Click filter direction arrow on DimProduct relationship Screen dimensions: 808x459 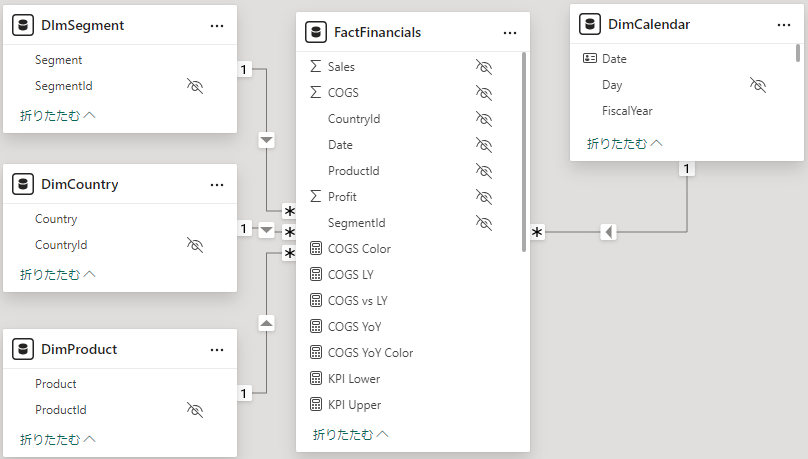(x=266, y=324)
